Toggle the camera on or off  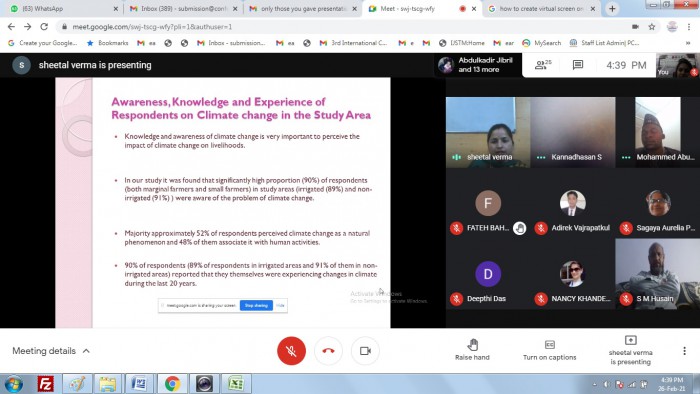click(x=365, y=351)
